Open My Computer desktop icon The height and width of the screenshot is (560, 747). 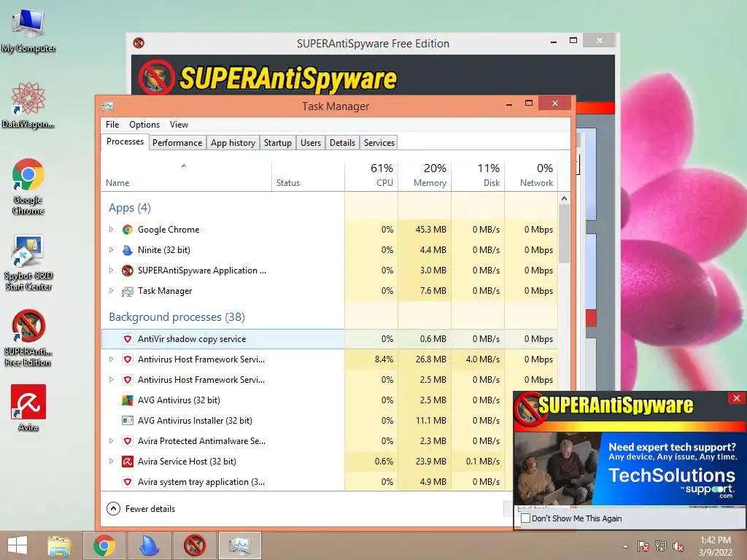click(28, 30)
